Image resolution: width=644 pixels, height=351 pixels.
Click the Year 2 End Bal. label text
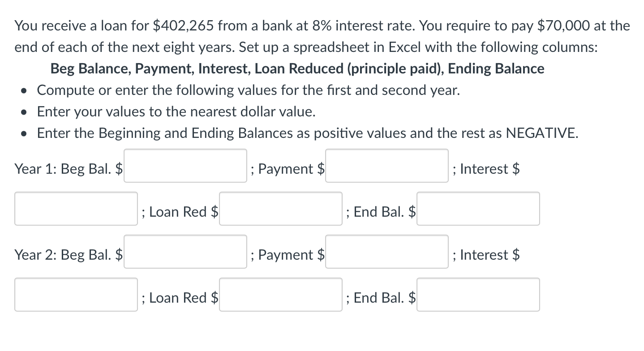[x=381, y=297]
